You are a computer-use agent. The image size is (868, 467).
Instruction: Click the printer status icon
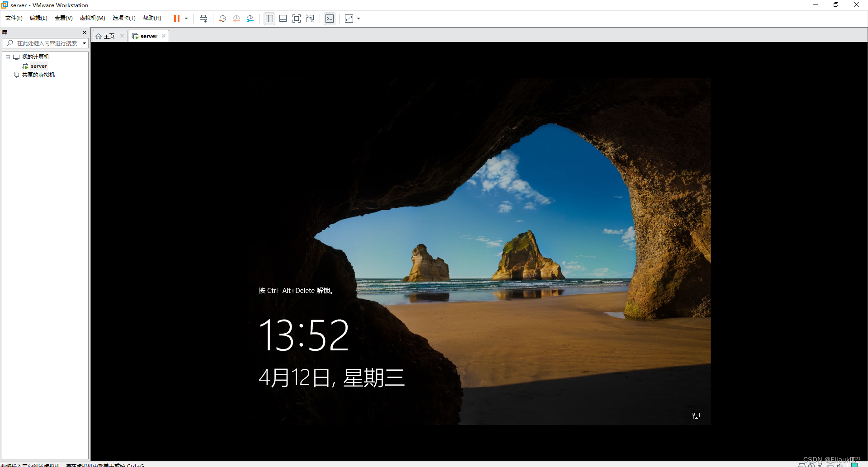[x=830, y=465]
